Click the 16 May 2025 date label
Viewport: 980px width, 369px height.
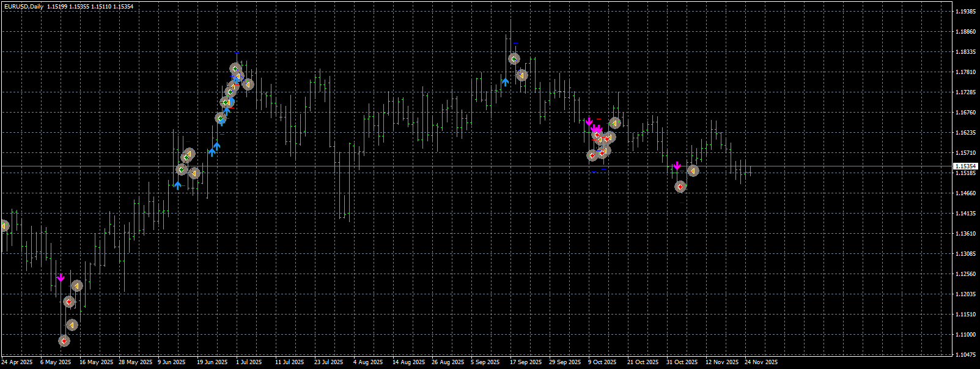(96, 362)
